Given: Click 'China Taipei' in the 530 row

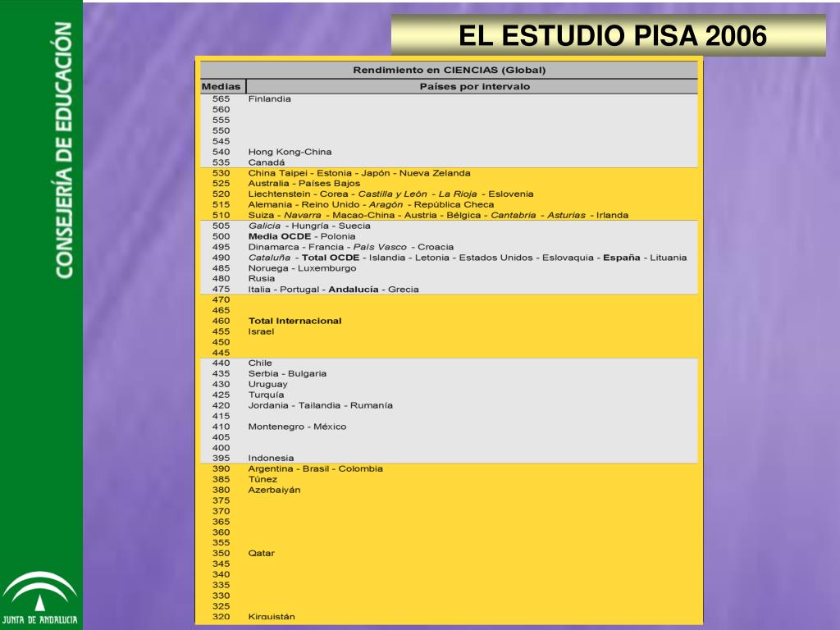Looking at the screenshot, I should tap(277, 173).
